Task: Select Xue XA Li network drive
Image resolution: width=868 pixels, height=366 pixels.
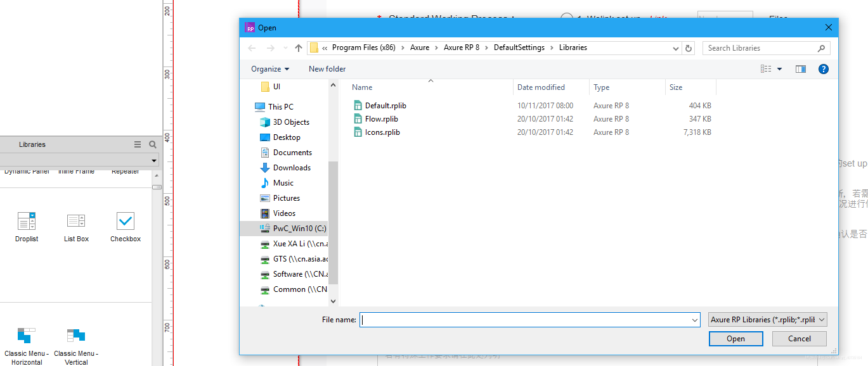Action: pos(294,244)
